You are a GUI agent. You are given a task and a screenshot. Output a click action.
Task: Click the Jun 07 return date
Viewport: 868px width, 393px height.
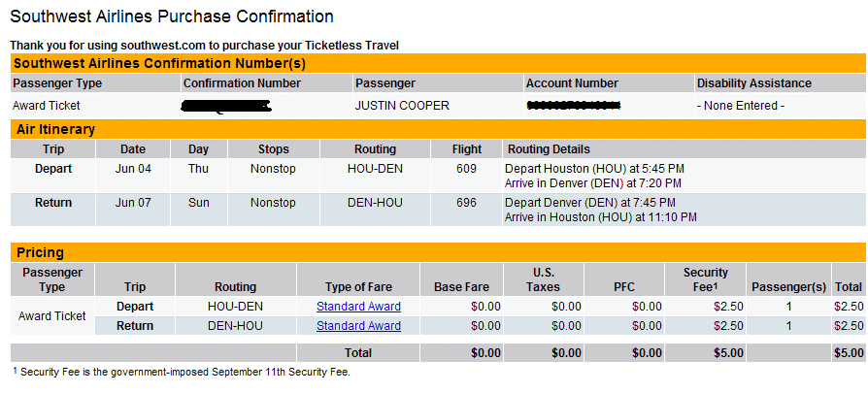click(133, 203)
